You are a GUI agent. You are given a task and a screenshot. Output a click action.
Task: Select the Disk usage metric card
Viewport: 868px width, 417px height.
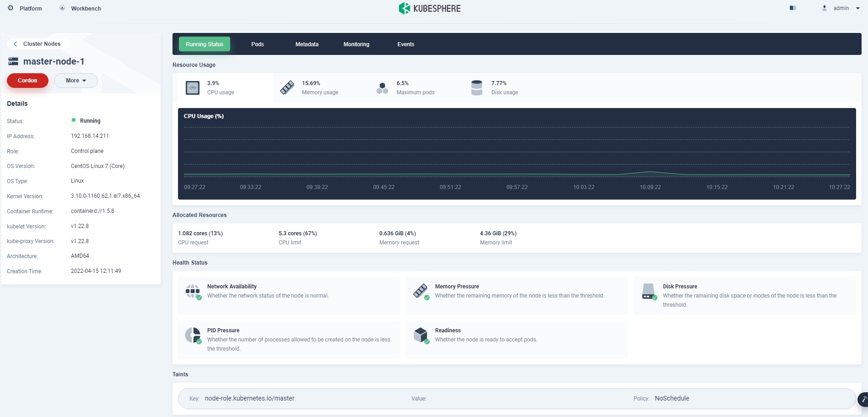click(504, 88)
